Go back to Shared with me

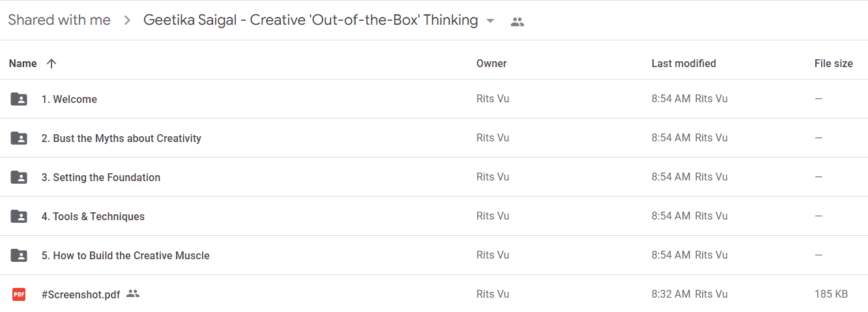point(59,20)
